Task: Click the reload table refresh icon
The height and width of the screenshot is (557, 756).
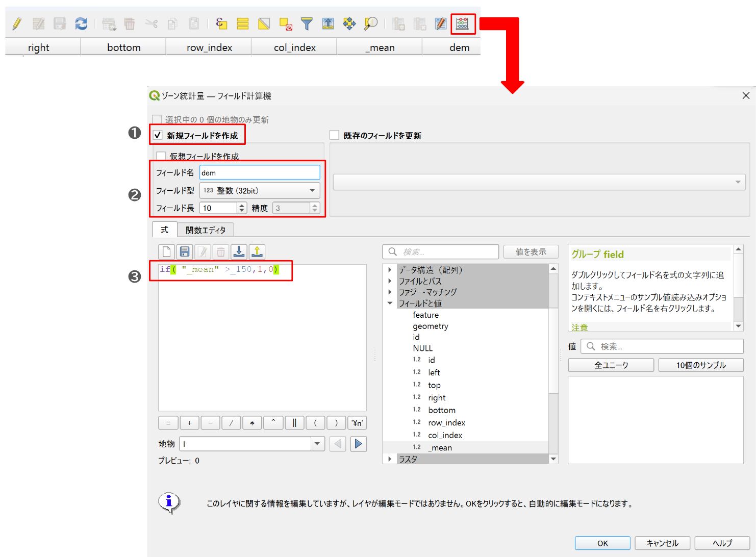Action: [81, 23]
